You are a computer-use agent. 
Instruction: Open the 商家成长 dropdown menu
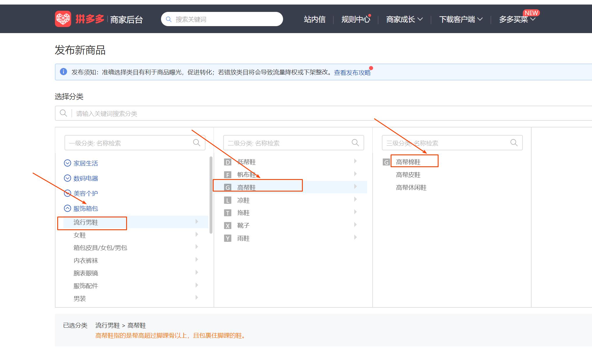coord(404,19)
